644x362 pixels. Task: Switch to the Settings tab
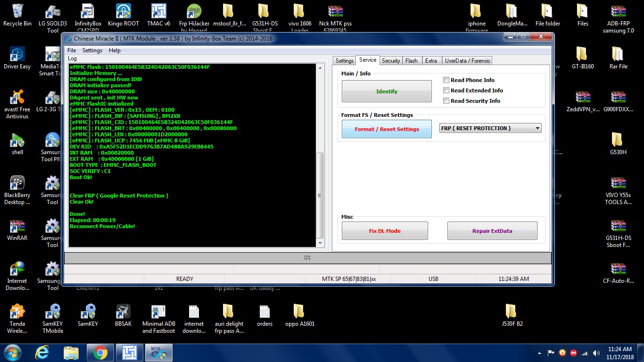click(345, 61)
